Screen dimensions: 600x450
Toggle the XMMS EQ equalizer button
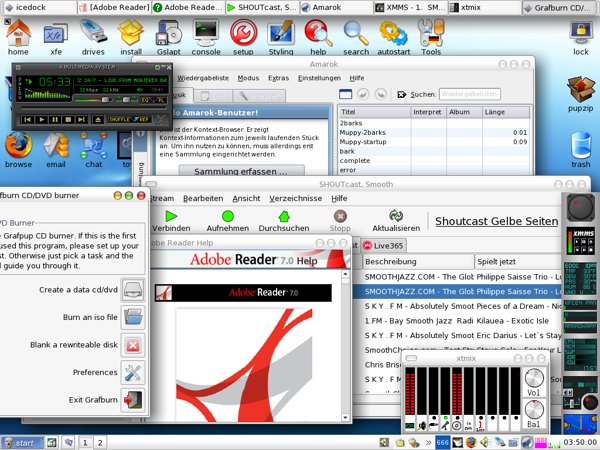[x=146, y=100]
